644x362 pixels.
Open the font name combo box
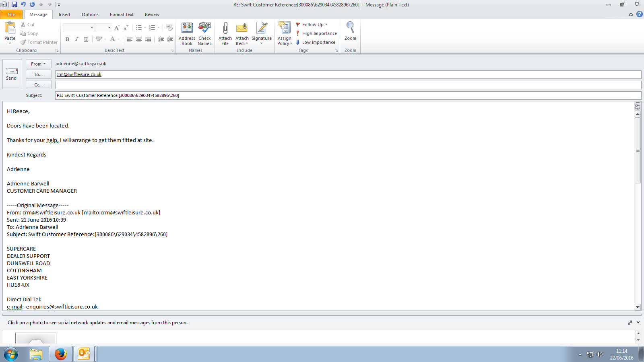78,28
